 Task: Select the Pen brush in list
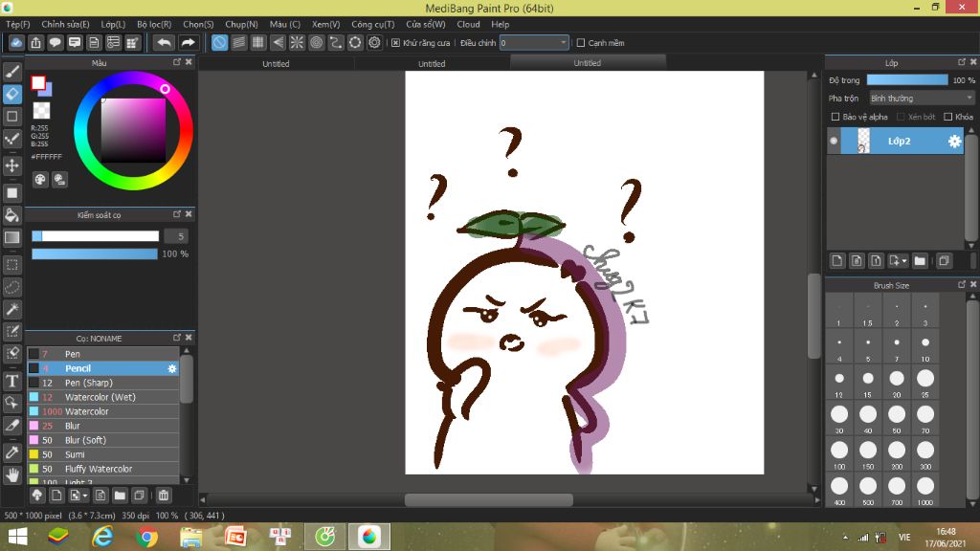pyautogui.click(x=103, y=354)
